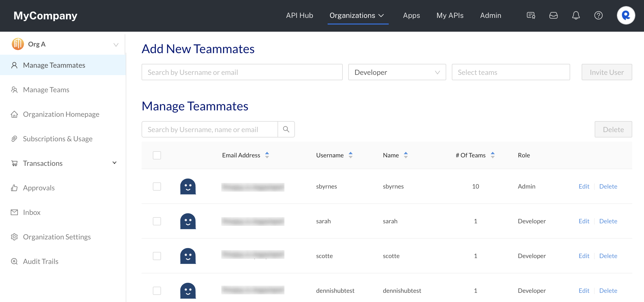Sort by Username column arrows
644x302 pixels.
[351, 155]
